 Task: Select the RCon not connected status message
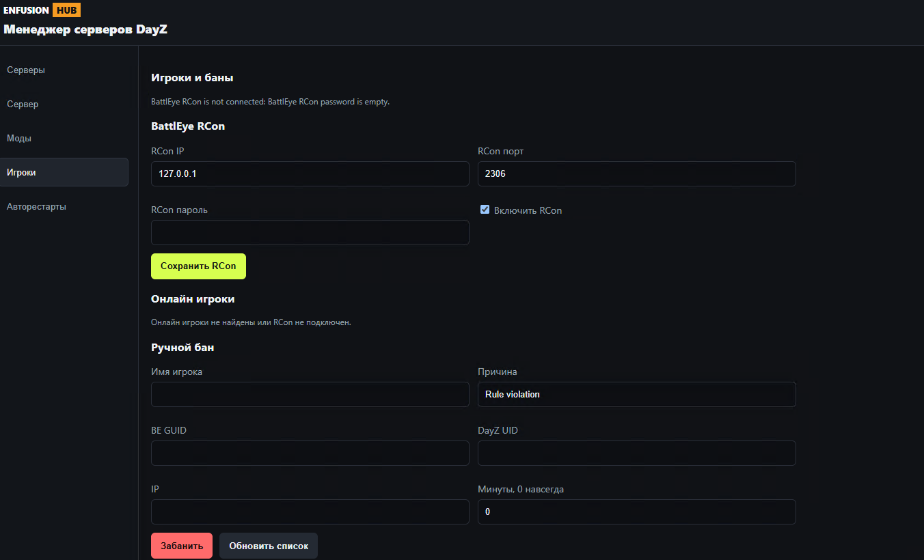tap(270, 102)
